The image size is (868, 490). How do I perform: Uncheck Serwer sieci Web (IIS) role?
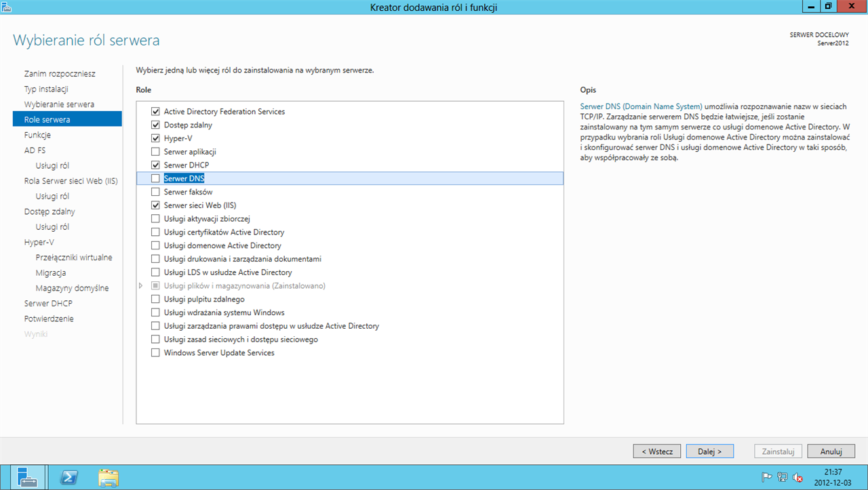pos(155,205)
